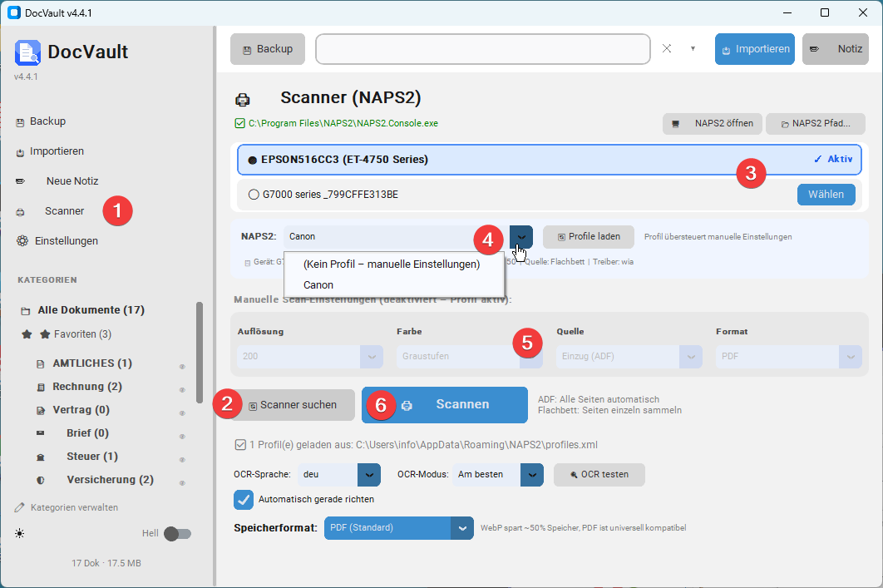The width and height of the screenshot is (883, 588).
Task: Select the G7000 series radio button
Action: [x=254, y=195]
